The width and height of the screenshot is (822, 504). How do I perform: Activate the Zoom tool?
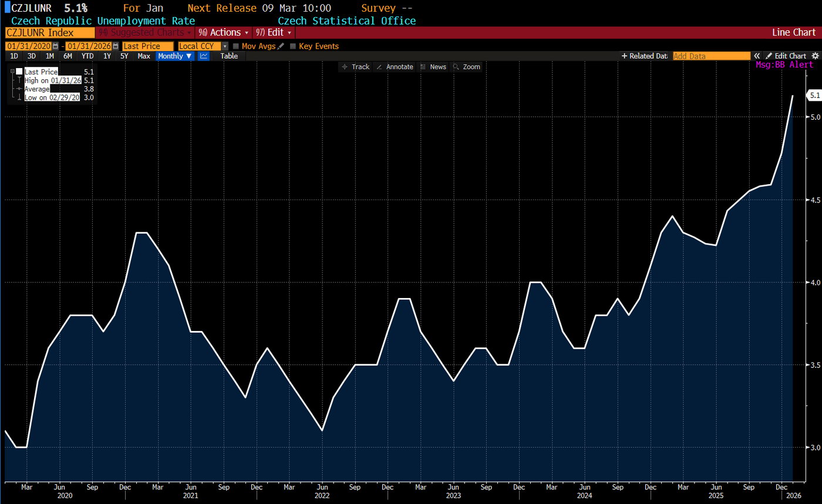point(467,67)
